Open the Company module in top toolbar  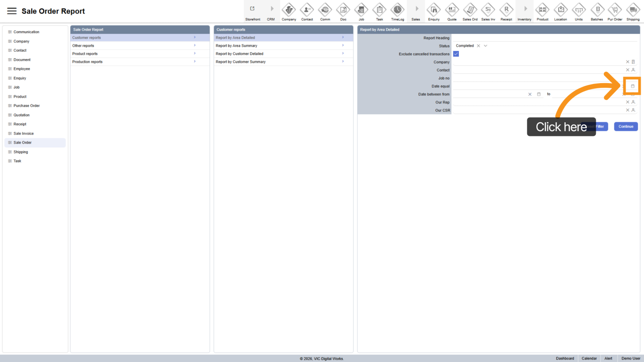coord(289,11)
